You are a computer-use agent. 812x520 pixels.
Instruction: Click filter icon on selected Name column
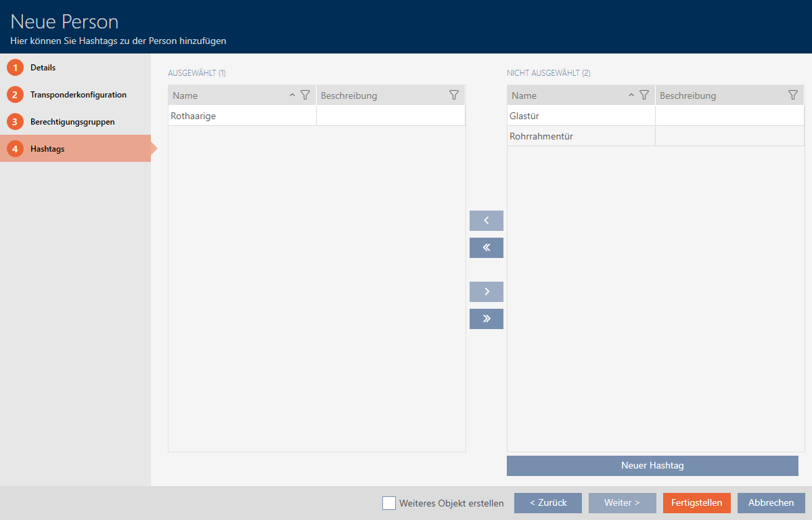click(305, 95)
